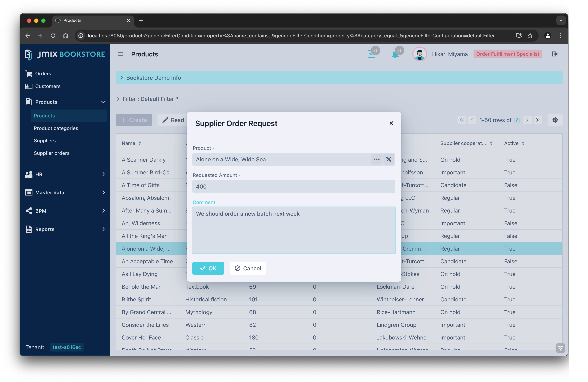Click the notifications bell icon
This screenshot has height=382, width=588.
pyautogui.click(x=395, y=54)
